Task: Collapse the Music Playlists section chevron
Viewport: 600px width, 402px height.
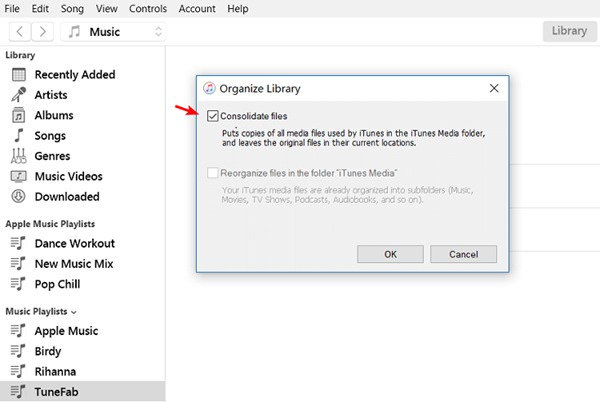Action: (x=74, y=313)
